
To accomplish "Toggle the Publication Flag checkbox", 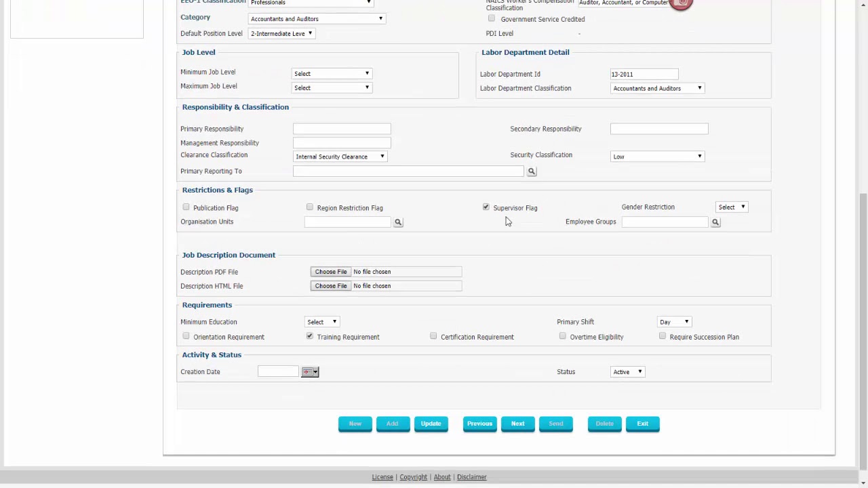I will point(186,207).
